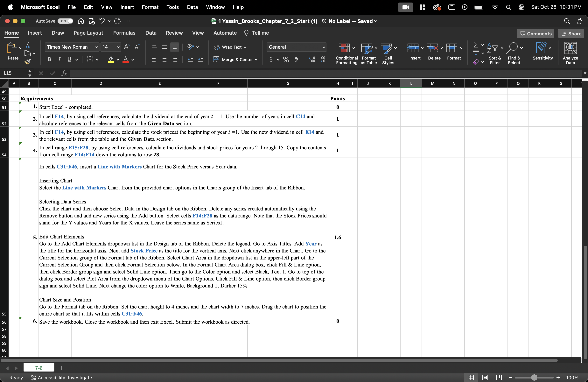
Task: Expand fill color dropdown arrow
Action: tap(118, 60)
